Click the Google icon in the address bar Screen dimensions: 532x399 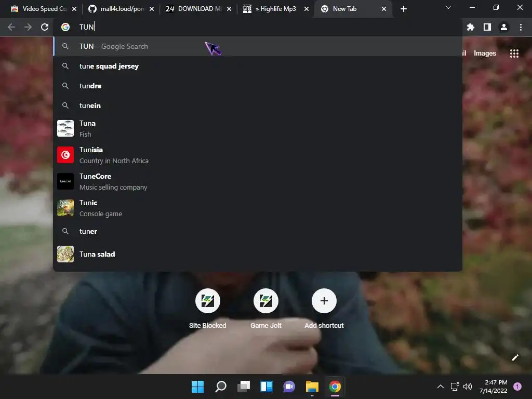tap(65, 27)
